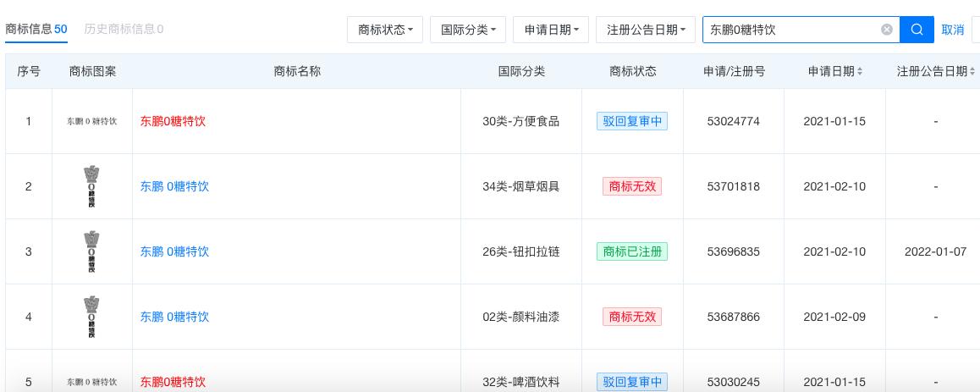Sort by 申请日期 column arrows
Screen dimensions: 980x392
coord(860,72)
